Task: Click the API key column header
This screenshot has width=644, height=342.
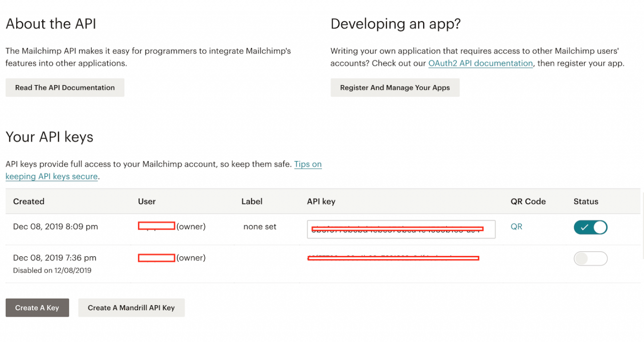Action: click(x=321, y=201)
